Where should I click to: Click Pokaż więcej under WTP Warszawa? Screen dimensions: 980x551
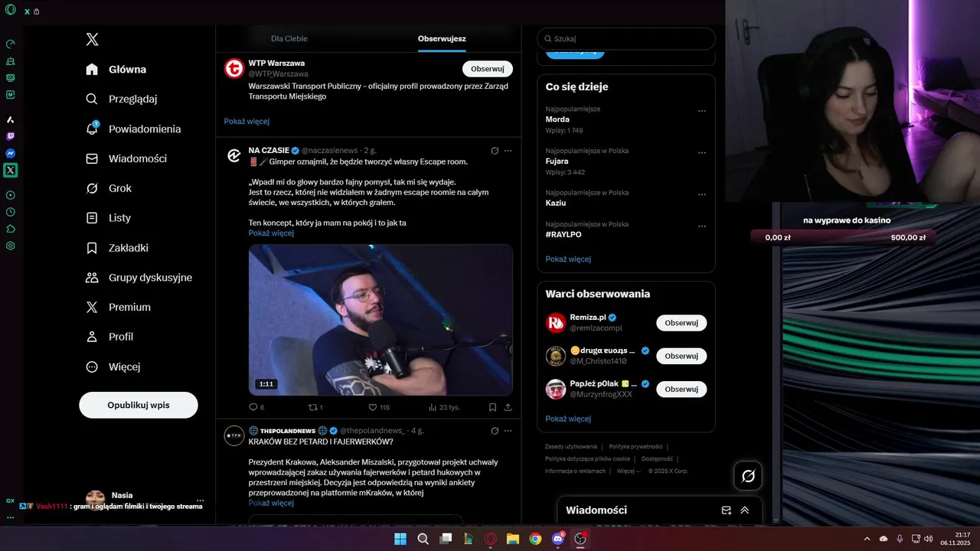[247, 121]
